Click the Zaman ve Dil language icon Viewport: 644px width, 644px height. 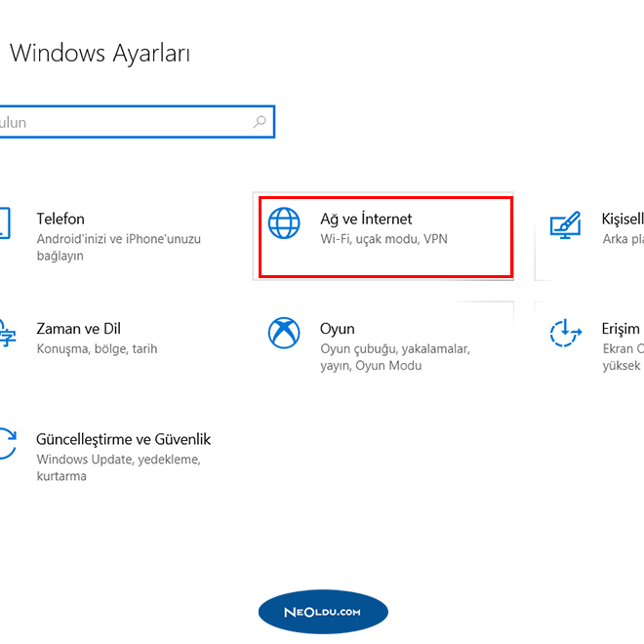tap(5, 334)
